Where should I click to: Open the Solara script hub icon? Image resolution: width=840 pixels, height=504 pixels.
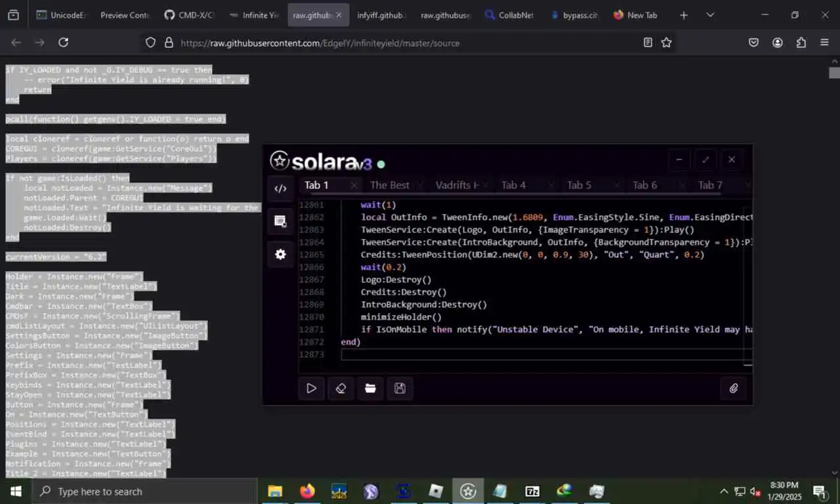(x=280, y=221)
